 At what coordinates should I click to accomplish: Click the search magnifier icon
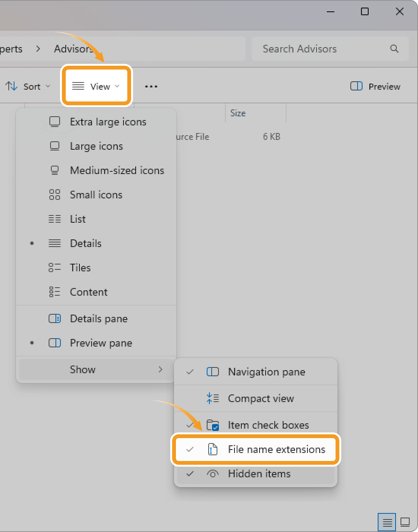[x=394, y=49]
